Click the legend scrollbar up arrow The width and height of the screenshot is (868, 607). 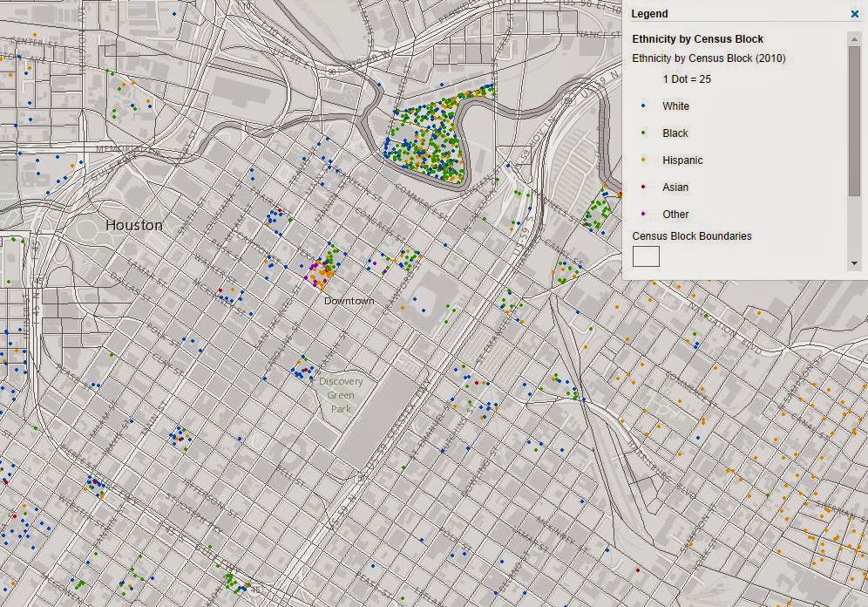(854, 38)
